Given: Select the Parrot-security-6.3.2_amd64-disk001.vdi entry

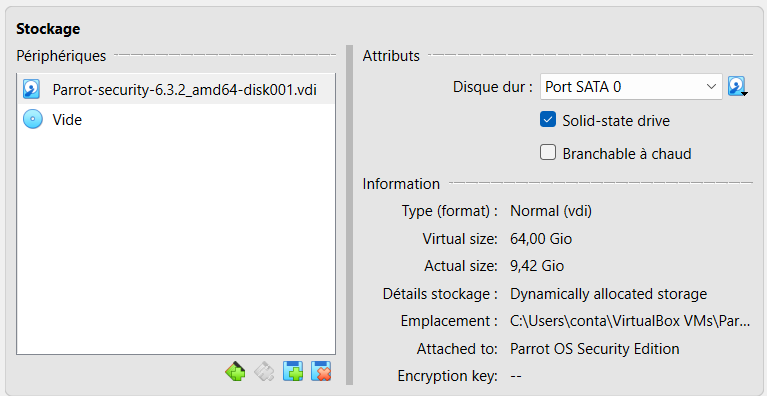Looking at the screenshot, I should point(176,90).
